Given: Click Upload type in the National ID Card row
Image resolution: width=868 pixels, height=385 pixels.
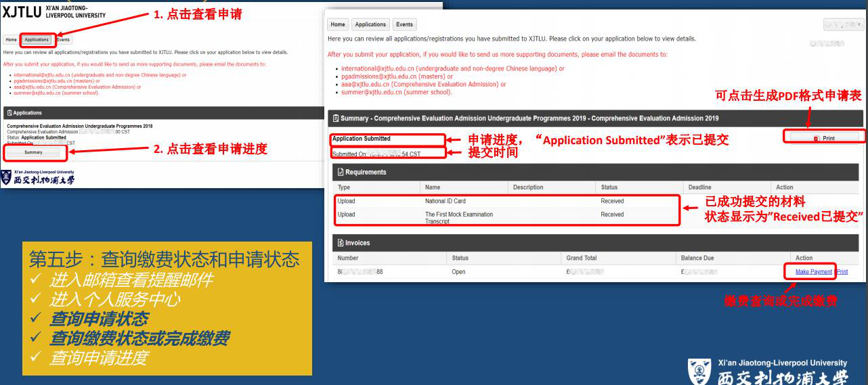Looking at the screenshot, I should pyautogui.click(x=346, y=202).
